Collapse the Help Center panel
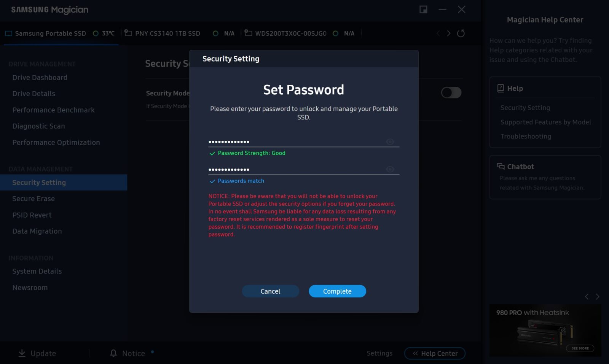Screen dimensions: 609x364 click(x=435, y=353)
